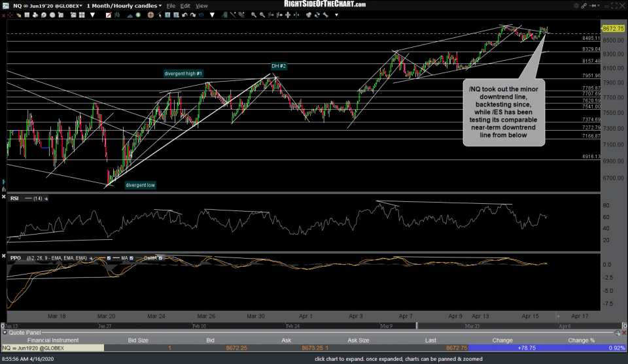Click the Financial Instrument column header
The image size is (628, 364).
coord(53,340)
